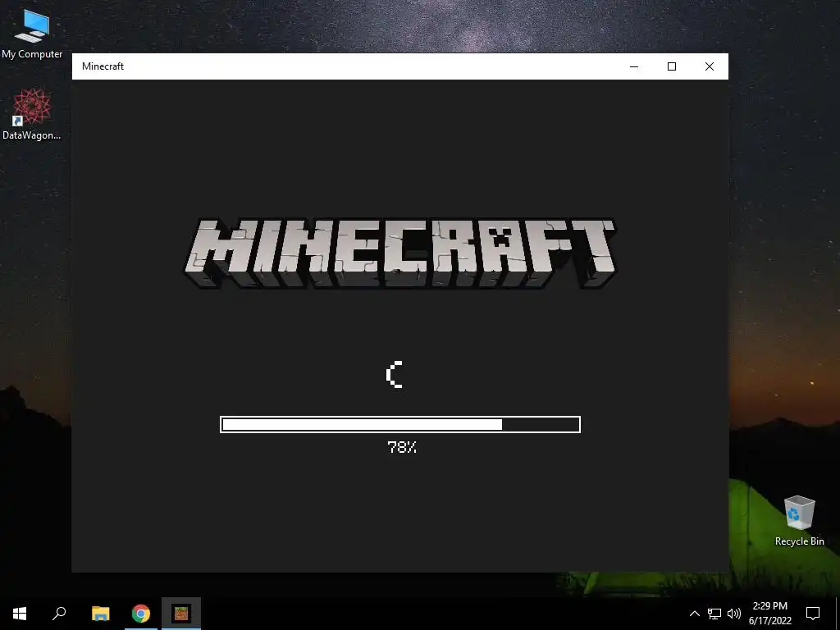
Task: Select the Recycle Bin icon
Action: point(799,521)
